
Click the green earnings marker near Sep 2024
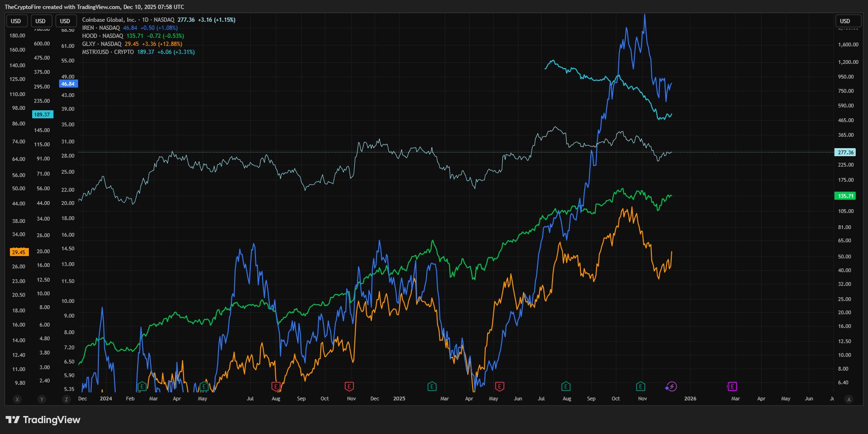point(203,387)
